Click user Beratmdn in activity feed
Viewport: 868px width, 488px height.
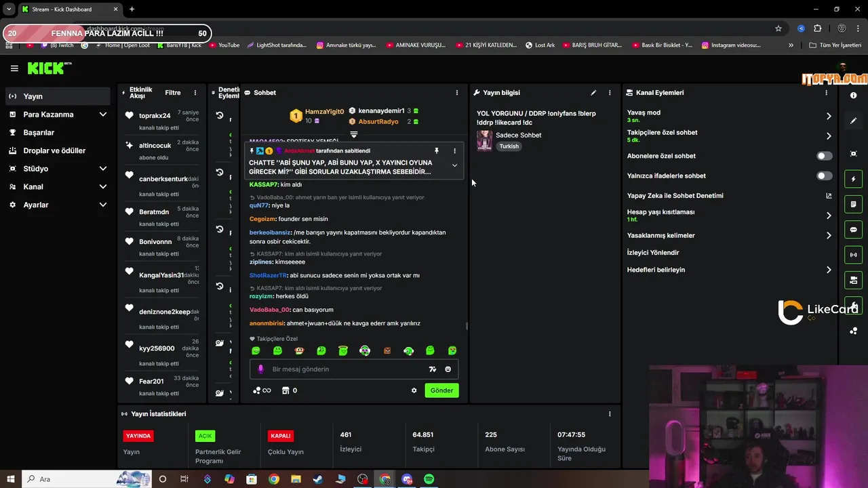[x=154, y=212]
